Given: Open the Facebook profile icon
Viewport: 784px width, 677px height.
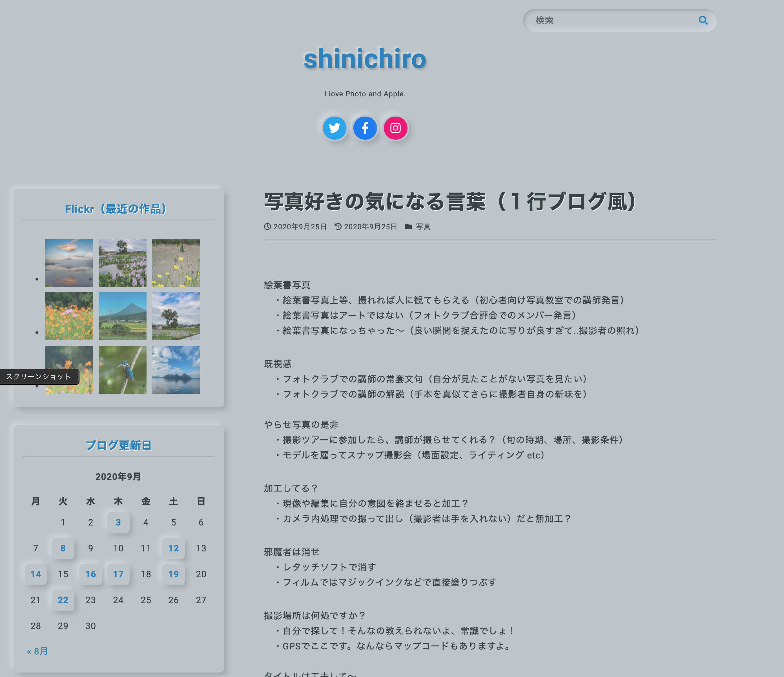Looking at the screenshot, I should point(365,128).
